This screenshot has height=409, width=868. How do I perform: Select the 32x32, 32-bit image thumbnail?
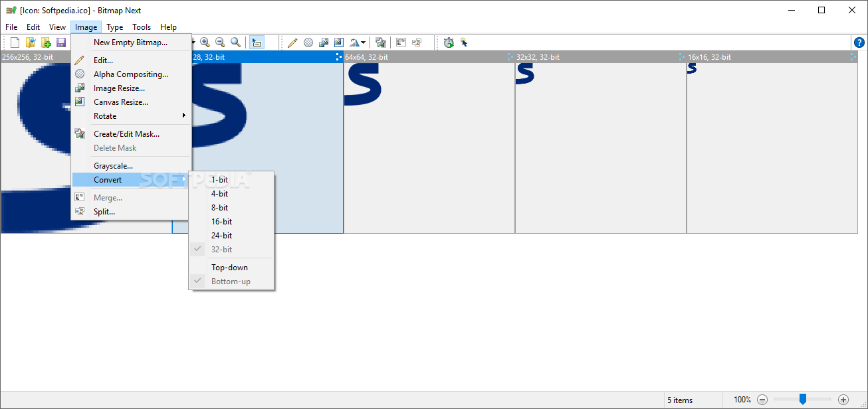601,148
